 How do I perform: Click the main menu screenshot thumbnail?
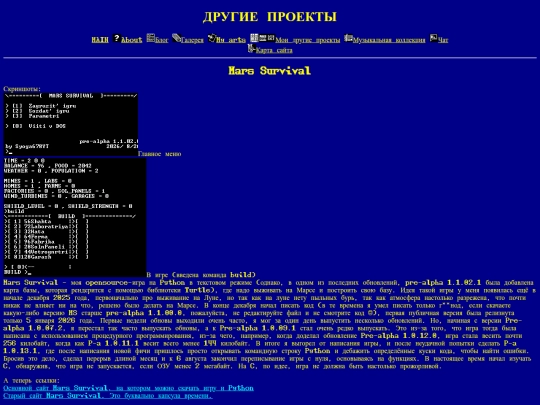click(71, 124)
